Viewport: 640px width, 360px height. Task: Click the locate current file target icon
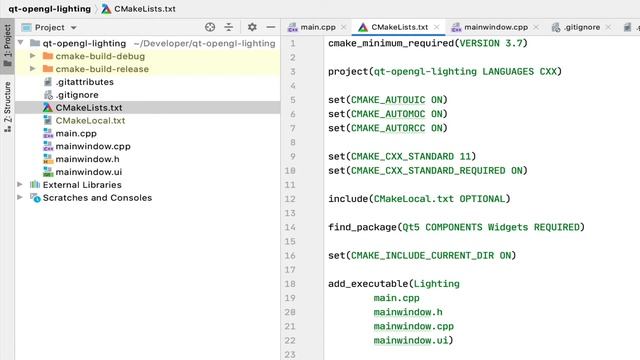[210, 27]
